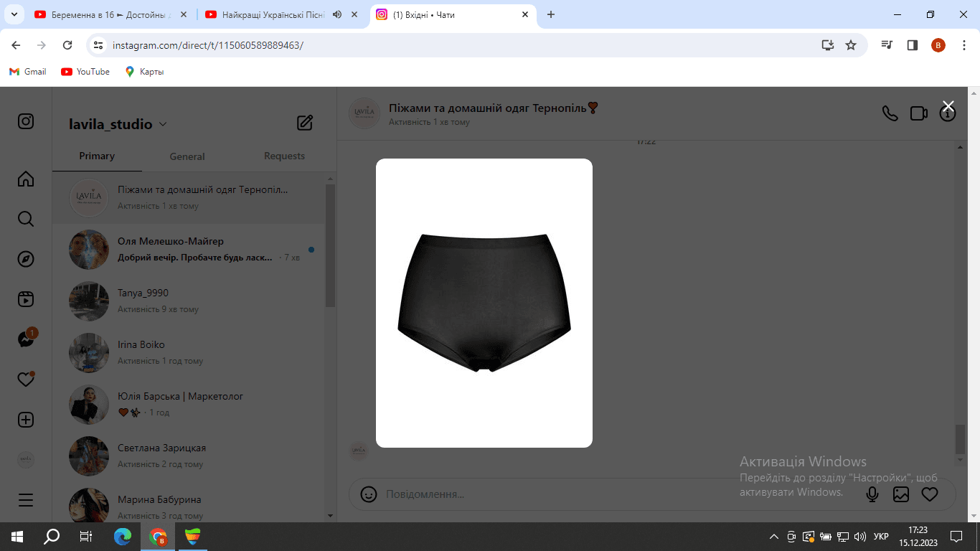Mute the tab playing audio
Screen dimensions: 980x551
337,14
